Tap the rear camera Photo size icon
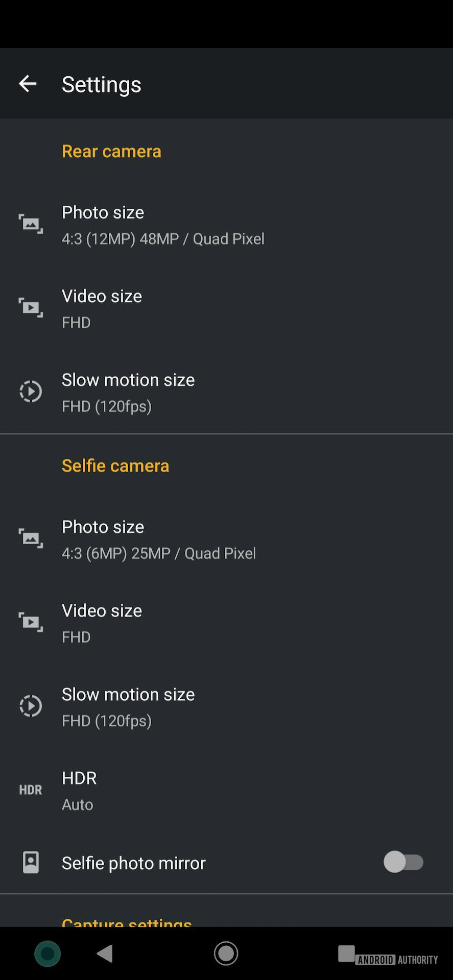This screenshot has width=453, height=980. pos(31,224)
